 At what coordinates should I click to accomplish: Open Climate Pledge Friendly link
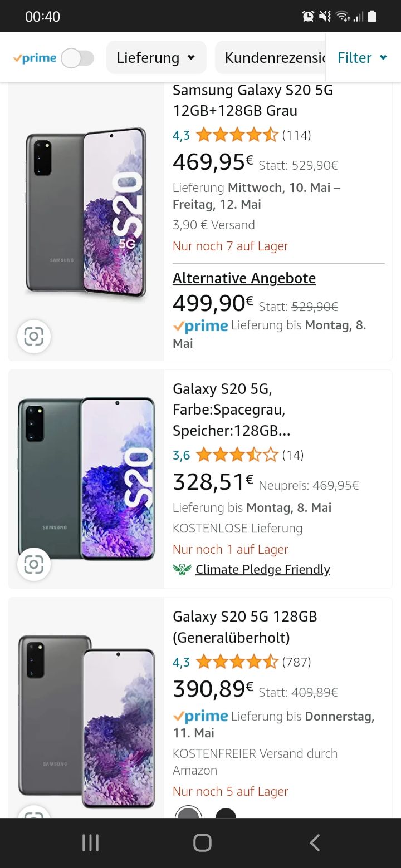(x=262, y=569)
